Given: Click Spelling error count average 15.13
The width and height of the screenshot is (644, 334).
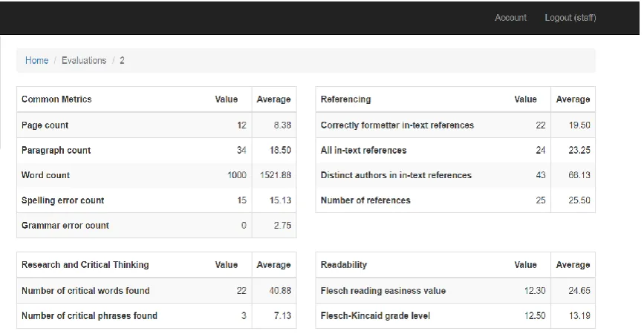Looking at the screenshot, I should click(280, 200).
